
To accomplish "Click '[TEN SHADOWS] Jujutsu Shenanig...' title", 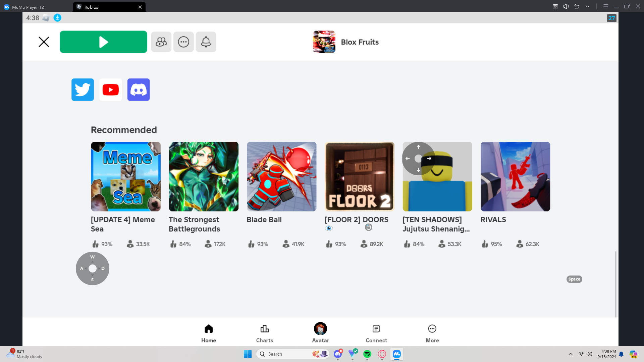I will (x=436, y=224).
